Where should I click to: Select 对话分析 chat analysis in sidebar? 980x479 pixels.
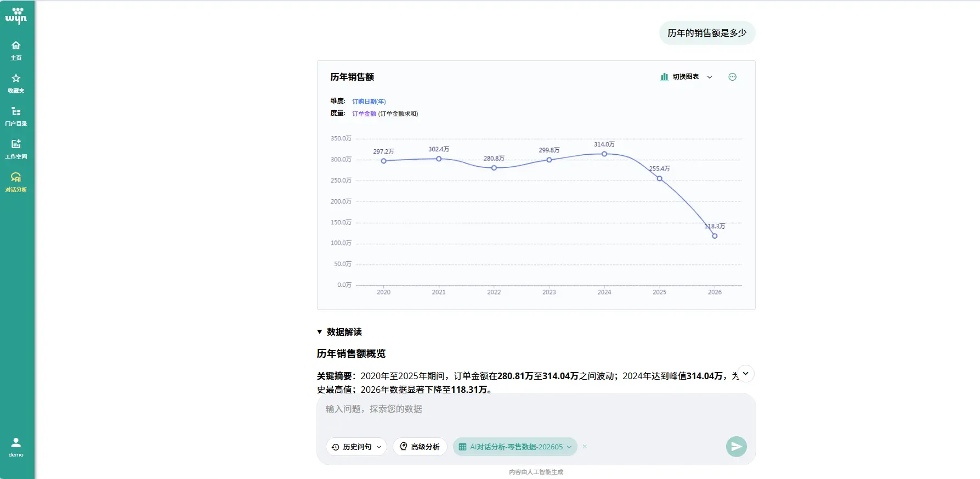16,182
